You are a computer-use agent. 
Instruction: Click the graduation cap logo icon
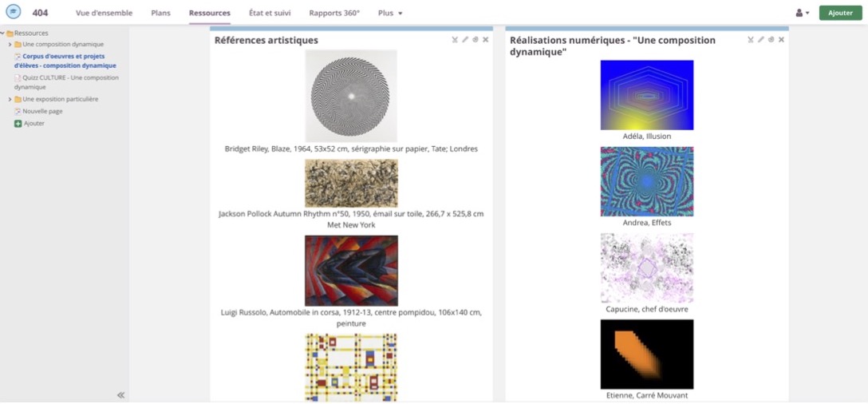tap(14, 13)
